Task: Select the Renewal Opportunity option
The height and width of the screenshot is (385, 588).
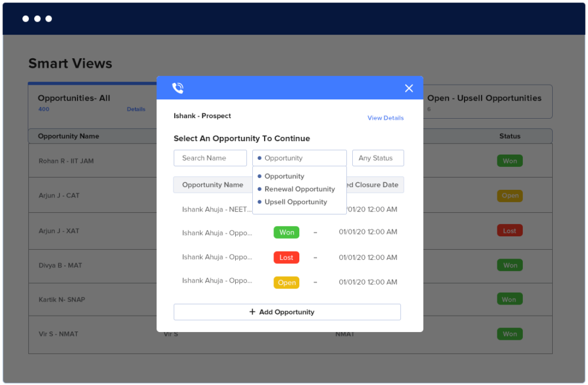Action: (x=299, y=189)
